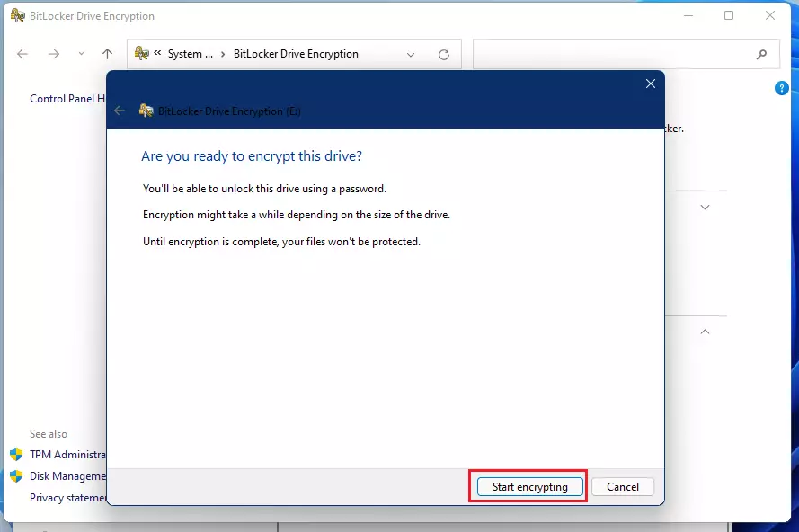Start encrypting the drive
Screen dimensions: 799x532
[x=530, y=487]
